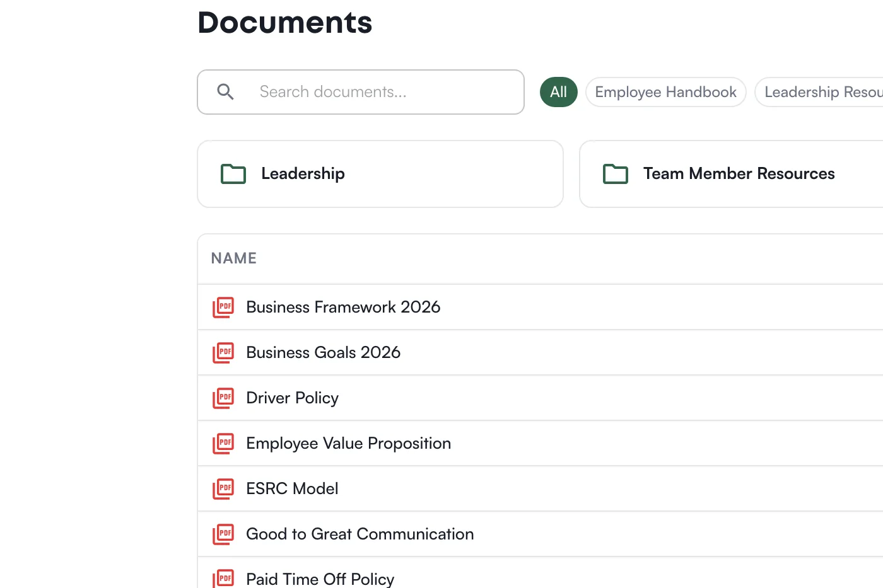Open the Team Member Resources folder

[732, 174]
